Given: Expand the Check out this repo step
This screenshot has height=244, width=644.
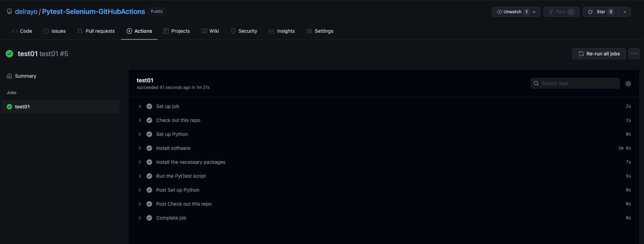Looking at the screenshot, I should pos(140,120).
